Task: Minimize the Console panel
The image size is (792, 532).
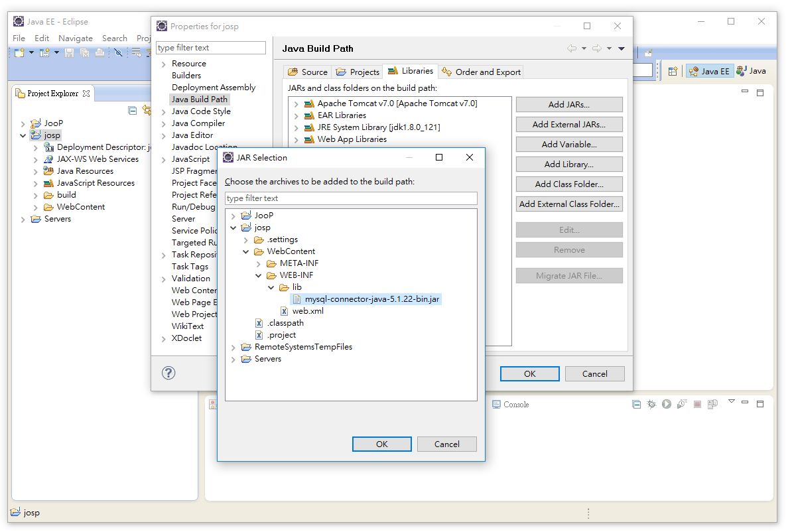Action: pos(744,403)
